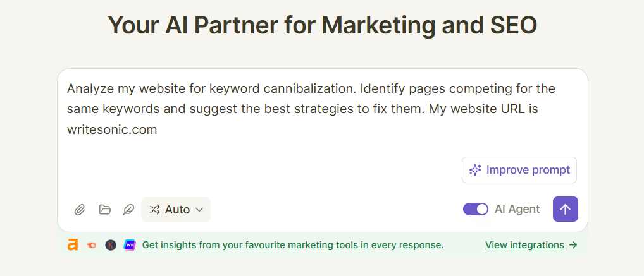
Task: Click the Semrush flame integration icon
Action: 92,245
